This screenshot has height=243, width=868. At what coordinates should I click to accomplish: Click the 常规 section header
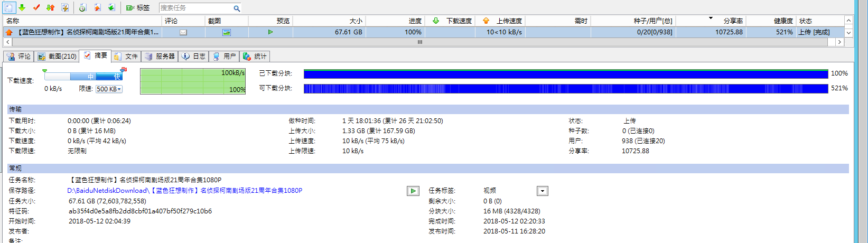point(428,169)
